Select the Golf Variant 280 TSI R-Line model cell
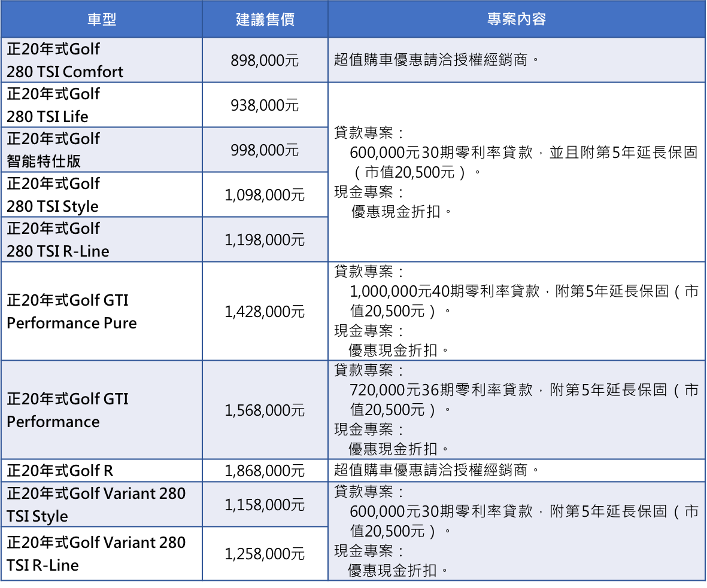The image size is (707, 588). [x=102, y=554]
